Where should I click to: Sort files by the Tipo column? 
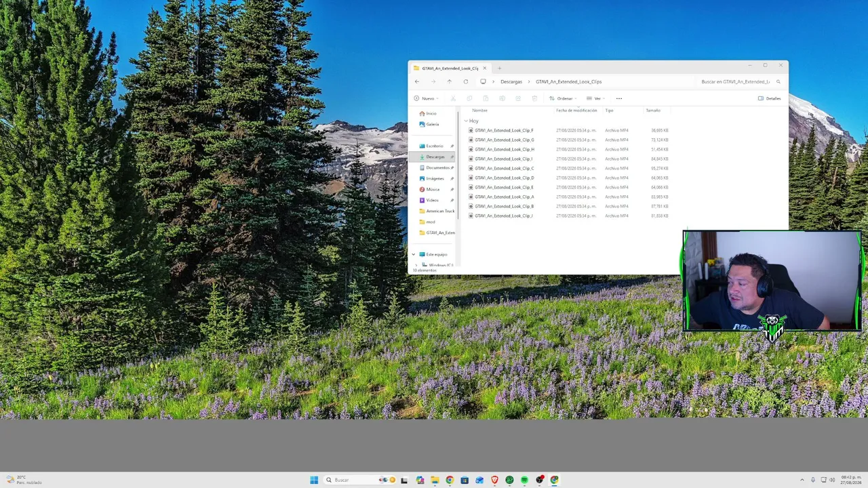click(x=609, y=110)
